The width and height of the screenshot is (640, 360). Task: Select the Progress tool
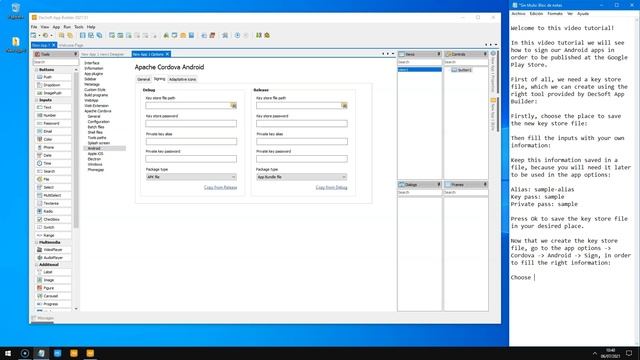[x=53, y=304]
